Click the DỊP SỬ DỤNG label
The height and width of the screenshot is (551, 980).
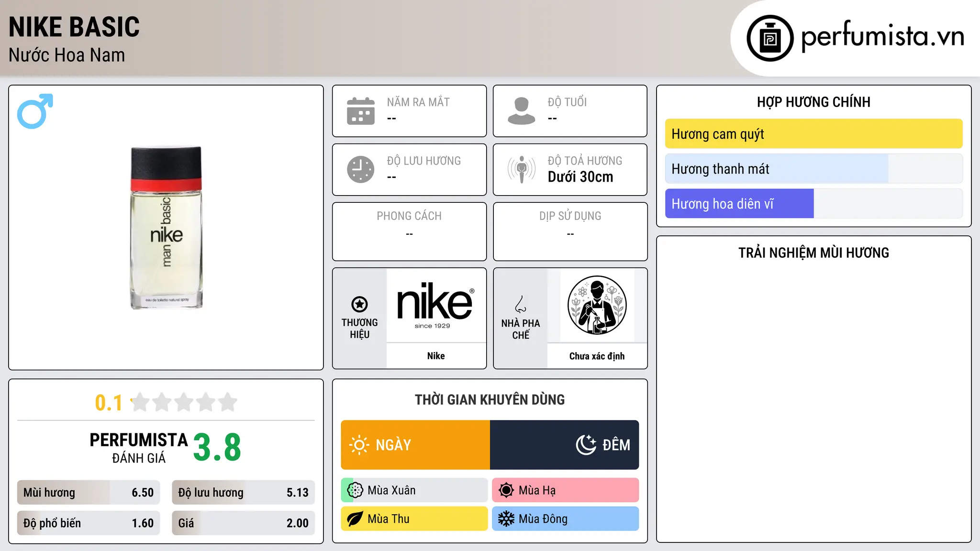(x=570, y=216)
